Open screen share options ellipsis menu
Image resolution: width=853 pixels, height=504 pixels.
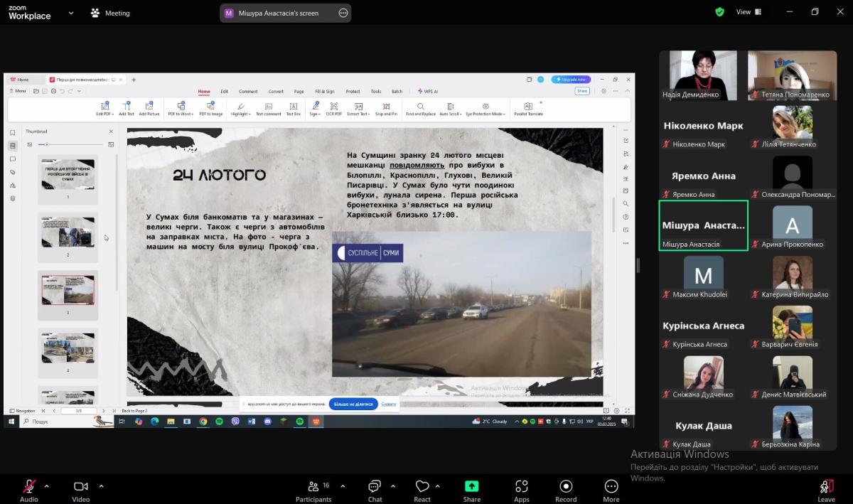pyautogui.click(x=343, y=13)
